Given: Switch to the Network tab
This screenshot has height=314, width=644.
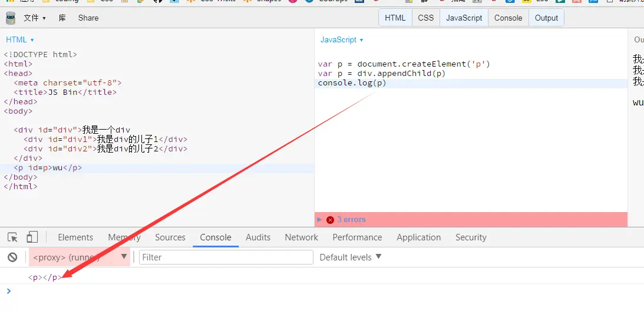Looking at the screenshot, I should [x=302, y=237].
